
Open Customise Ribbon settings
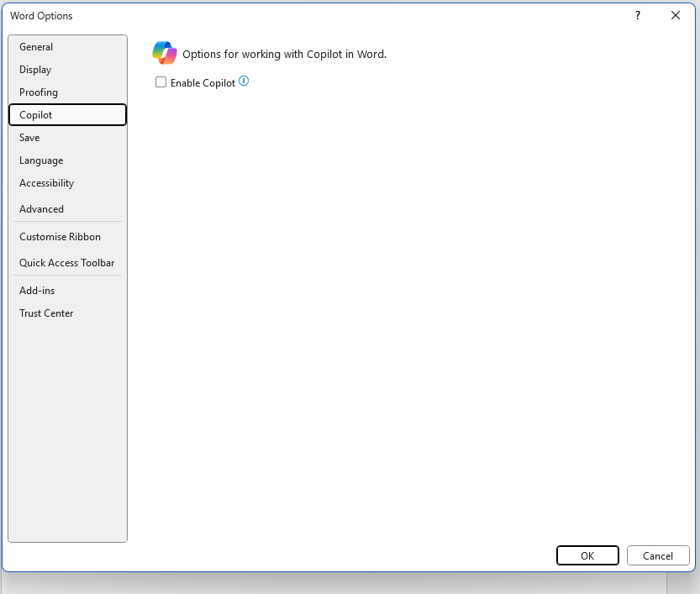click(68, 237)
